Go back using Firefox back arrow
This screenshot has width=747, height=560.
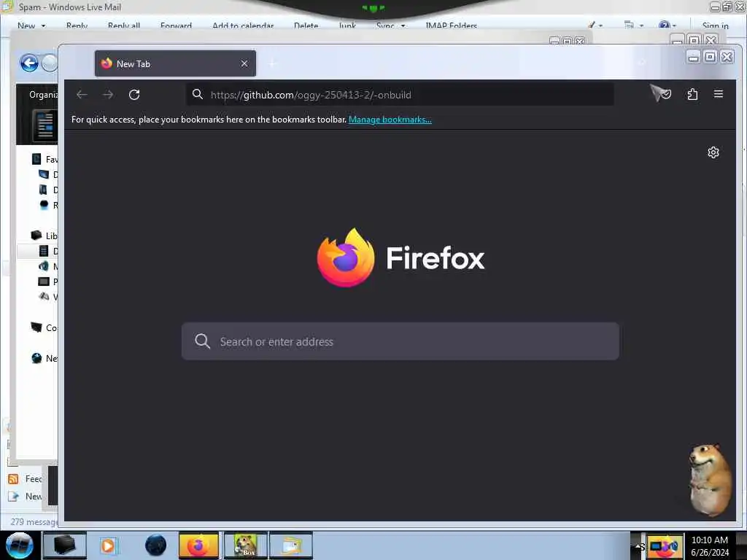[x=82, y=95]
